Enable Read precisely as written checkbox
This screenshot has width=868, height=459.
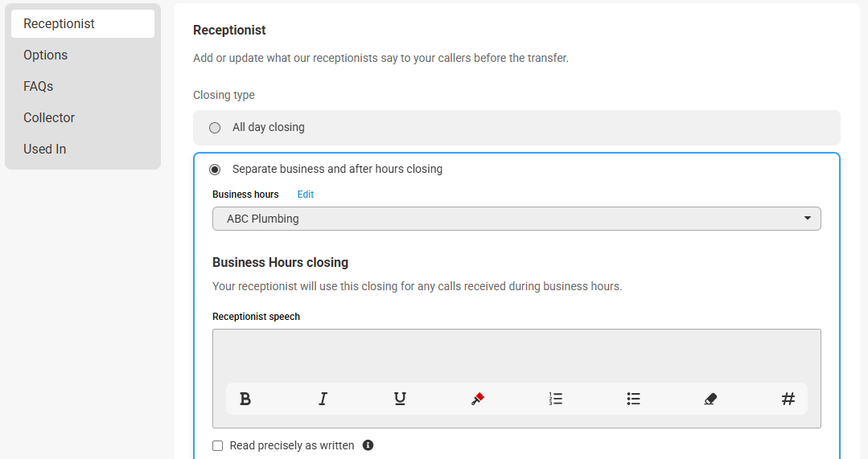click(x=217, y=445)
